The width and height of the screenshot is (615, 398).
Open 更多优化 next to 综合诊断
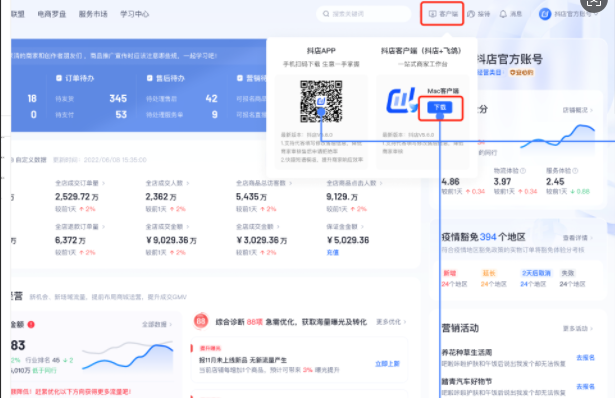point(391,322)
